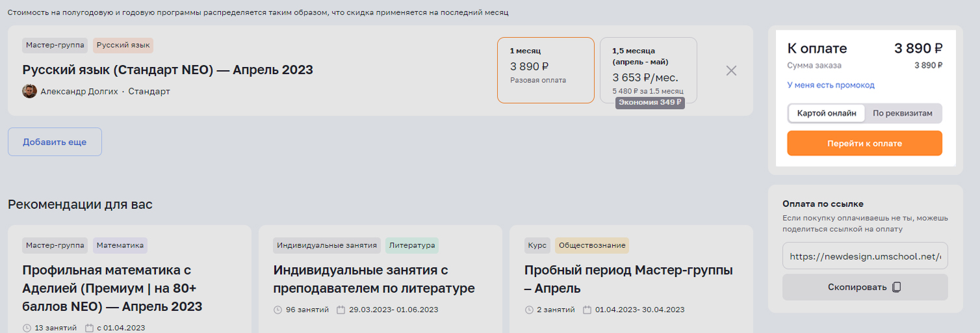The height and width of the screenshot is (333, 980).
Task: Select the 1,5 месяца payment option
Action: [x=649, y=70]
